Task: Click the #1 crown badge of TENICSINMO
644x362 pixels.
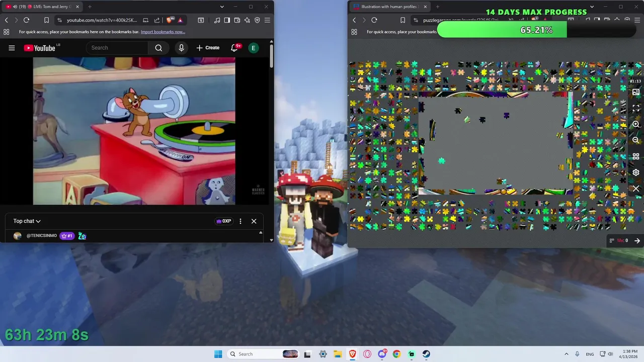Action: coord(67,236)
